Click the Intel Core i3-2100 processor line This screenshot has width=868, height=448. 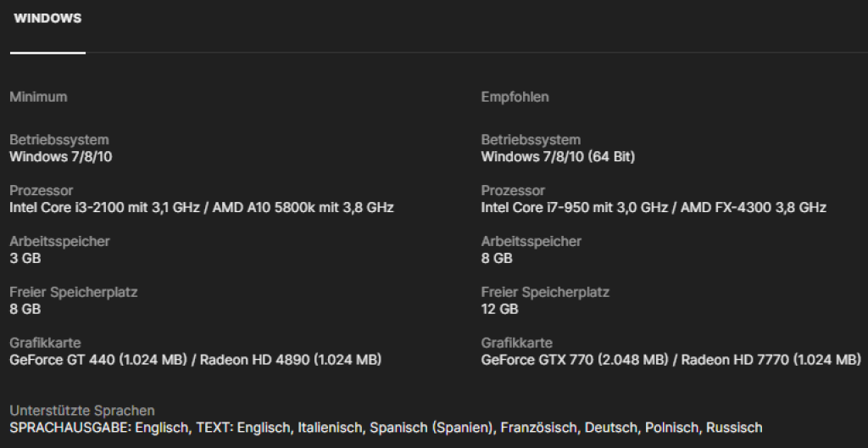[x=202, y=207]
